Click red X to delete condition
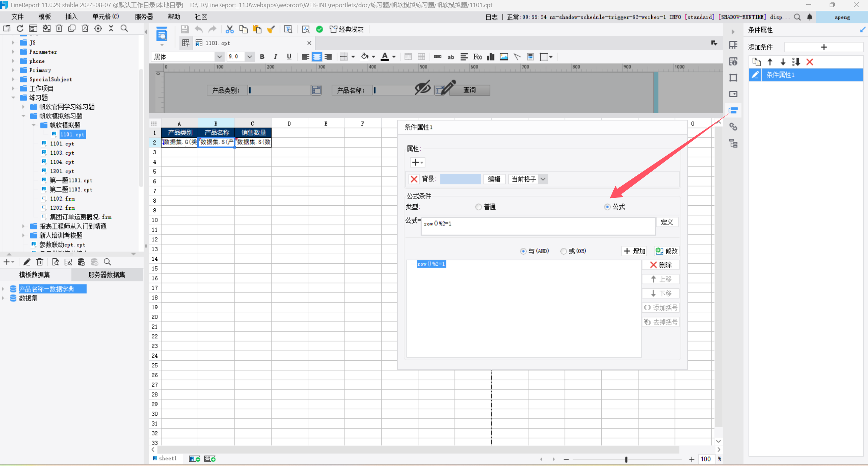Viewport: 868px width, 466px height. (x=810, y=62)
